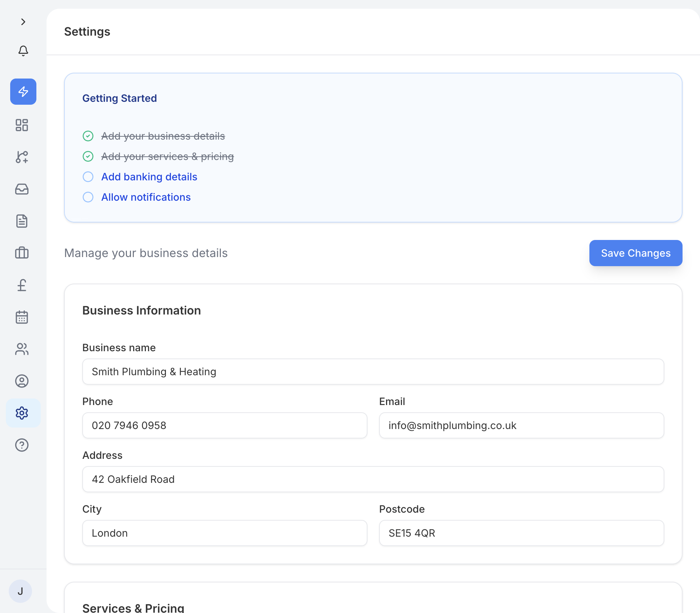Open the inbox panel
This screenshot has height=613, width=700.
coord(22,189)
